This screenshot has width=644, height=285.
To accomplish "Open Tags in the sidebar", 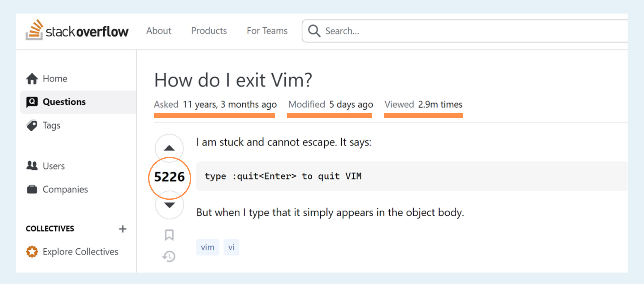I will point(52,125).
